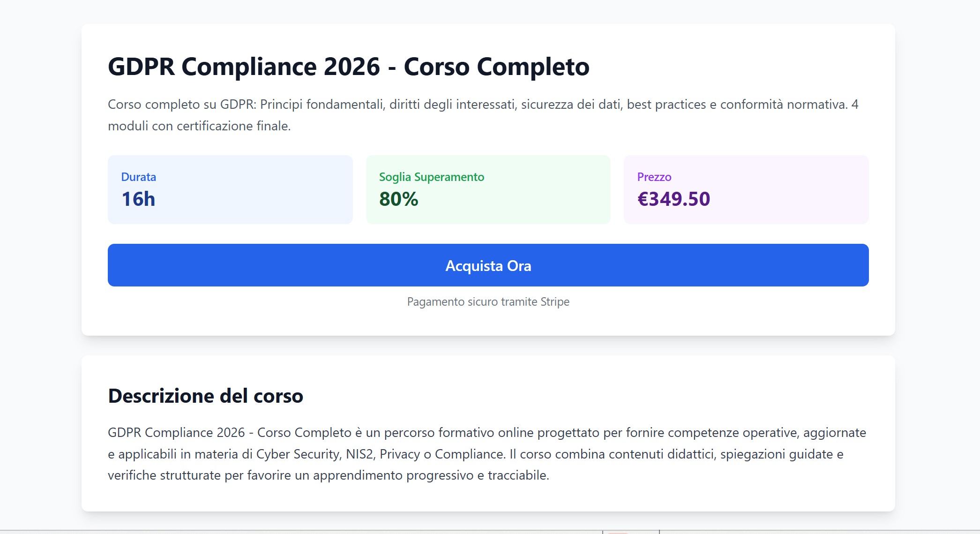Click the course title GDPR Compliance 2026
Screen dimensions: 980x534
[x=348, y=67]
